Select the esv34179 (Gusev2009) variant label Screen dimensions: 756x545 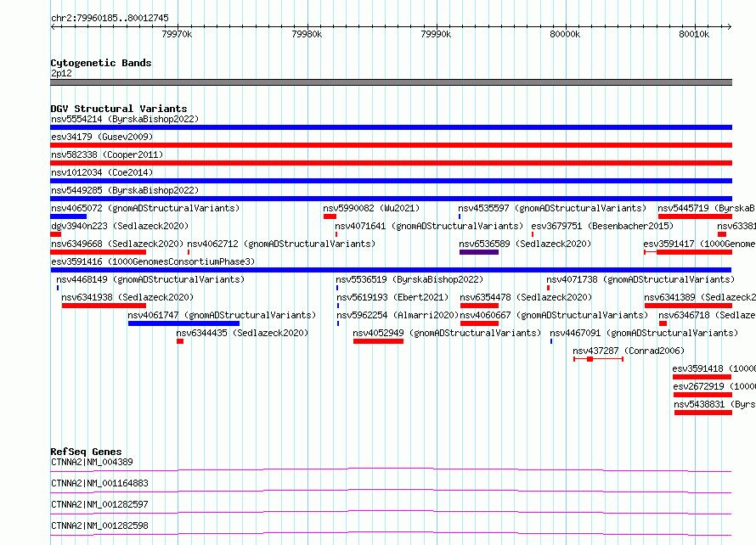(x=102, y=137)
